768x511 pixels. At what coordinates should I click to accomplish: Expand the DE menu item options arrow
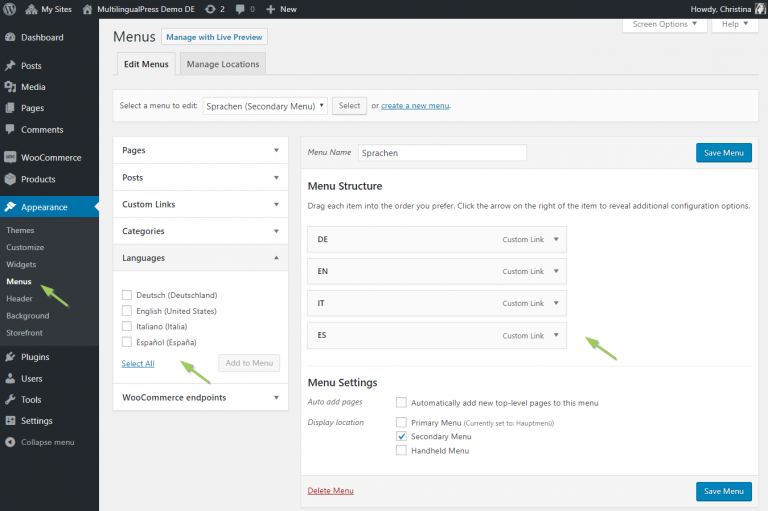(556, 240)
